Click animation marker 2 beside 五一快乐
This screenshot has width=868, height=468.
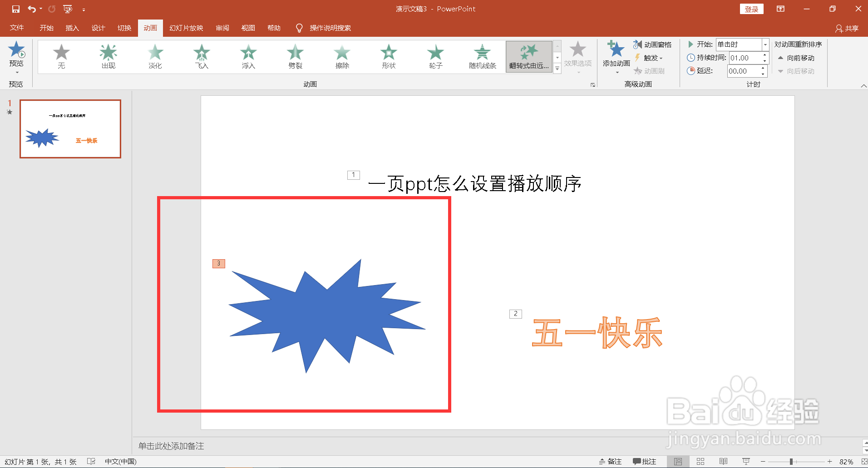click(x=516, y=314)
